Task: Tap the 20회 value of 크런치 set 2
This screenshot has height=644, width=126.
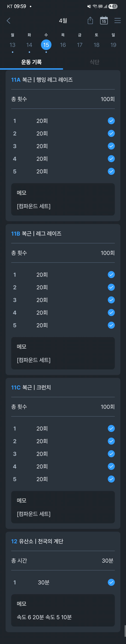Action: point(42,441)
